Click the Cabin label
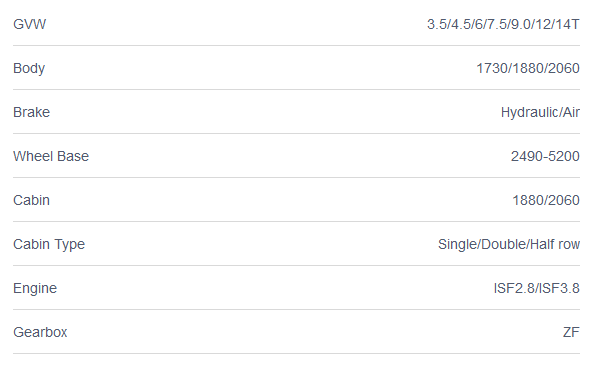The image size is (595, 367). click(x=31, y=200)
